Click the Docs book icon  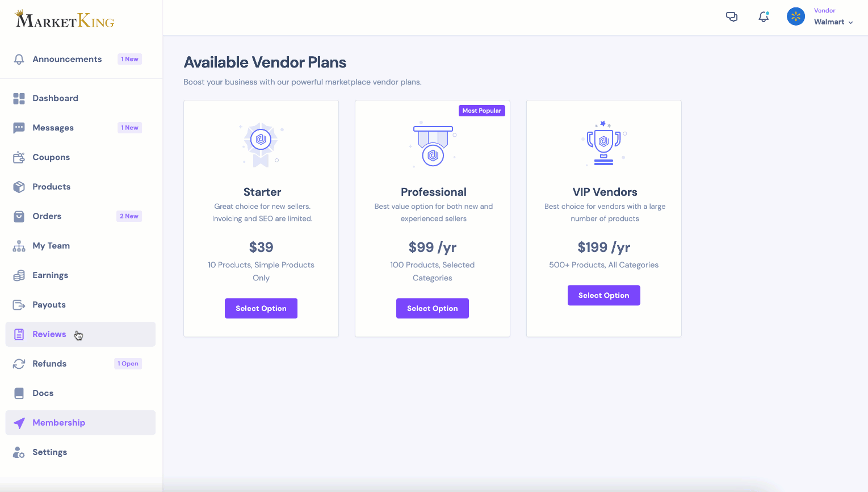coord(19,394)
